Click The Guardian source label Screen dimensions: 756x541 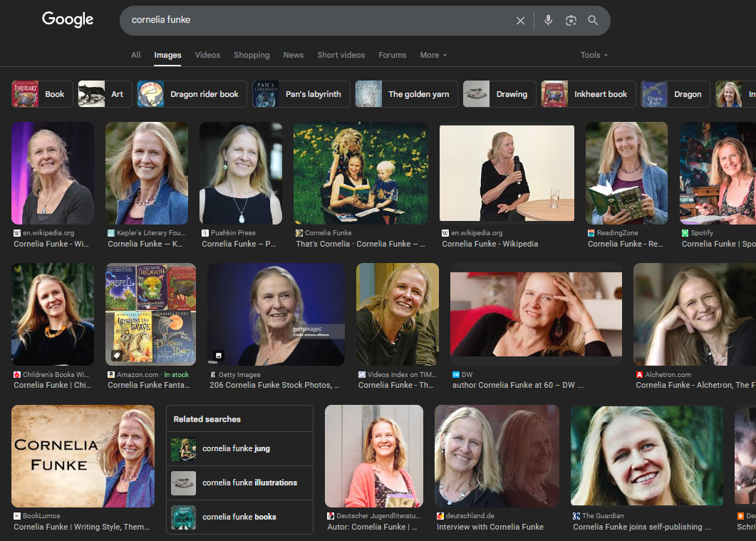coord(603,516)
